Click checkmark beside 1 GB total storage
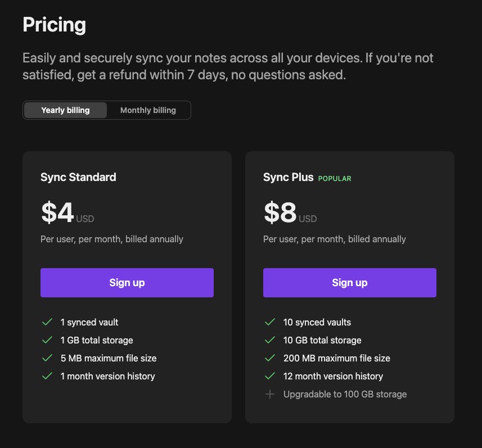This screenshot has height=448, width=482. [x=47, y=340]
